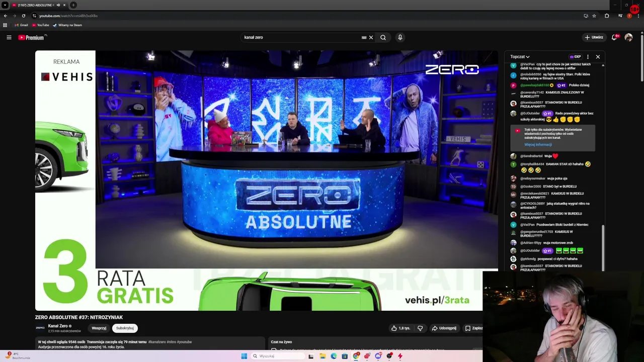Open browser extensions puzzle icon
Image resolution: width=644 pixels, height=362 pixels.
[x=607, y=16]
